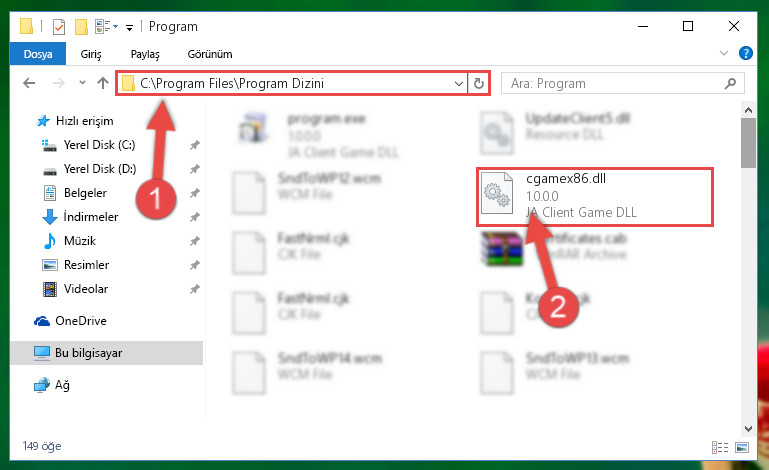
Task: Switch to details view layout icon
Action: pos(719,447)
